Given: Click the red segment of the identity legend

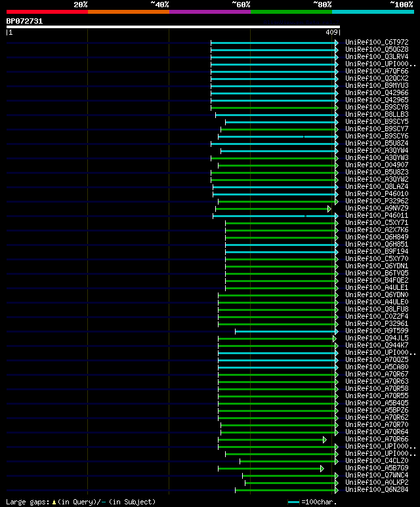Looking at the screenshot, I should pos(47,12).
